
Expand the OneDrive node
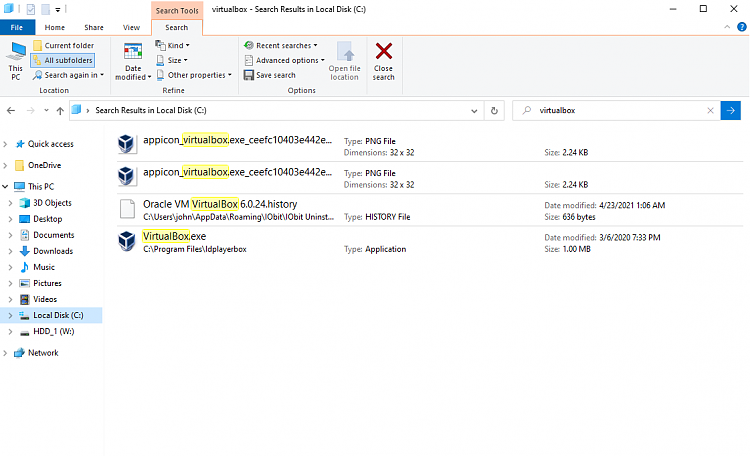point(5,166)
